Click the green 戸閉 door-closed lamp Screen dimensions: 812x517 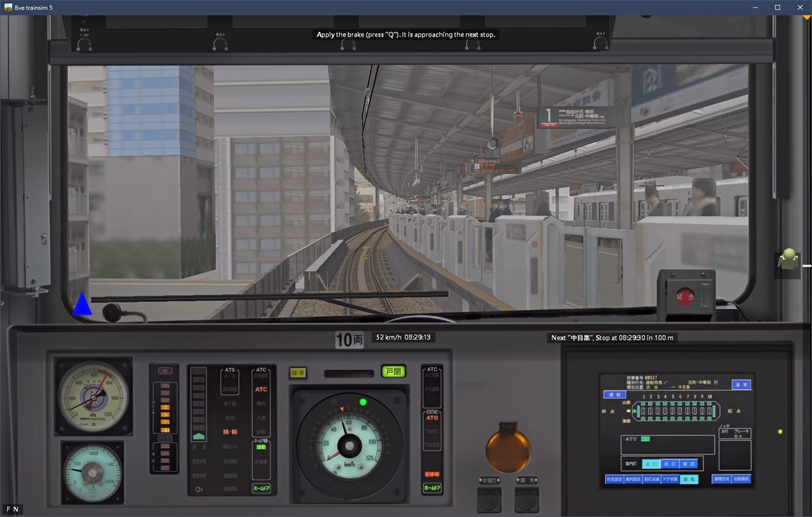(x=392, y=371)
